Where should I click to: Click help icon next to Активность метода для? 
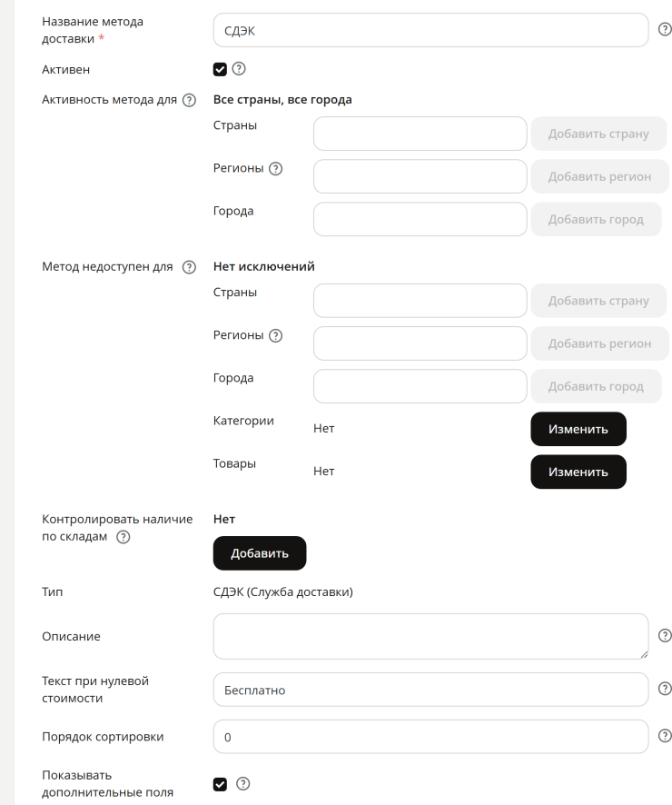(189, 100)
